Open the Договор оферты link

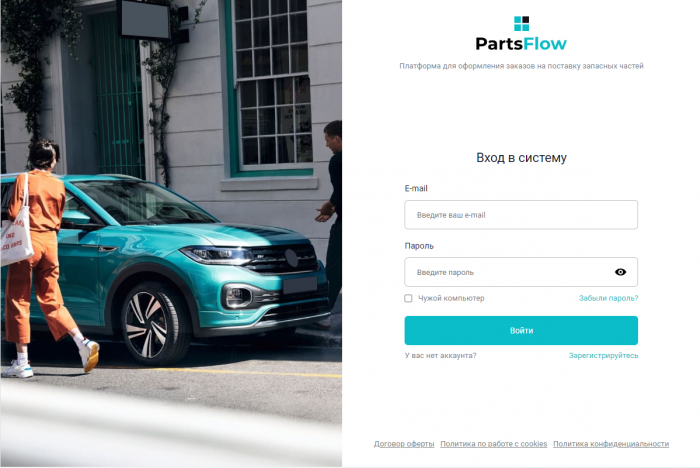(404, 444)
